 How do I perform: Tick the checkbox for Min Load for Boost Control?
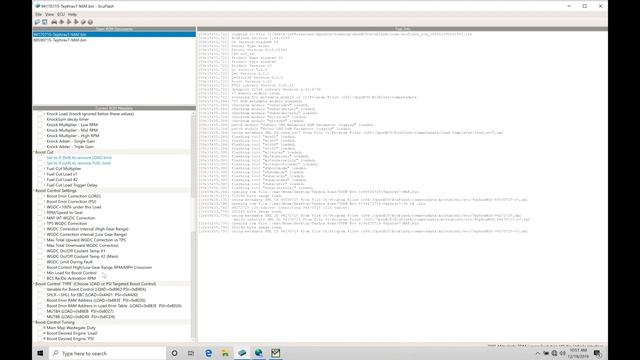tap(40, 273)
